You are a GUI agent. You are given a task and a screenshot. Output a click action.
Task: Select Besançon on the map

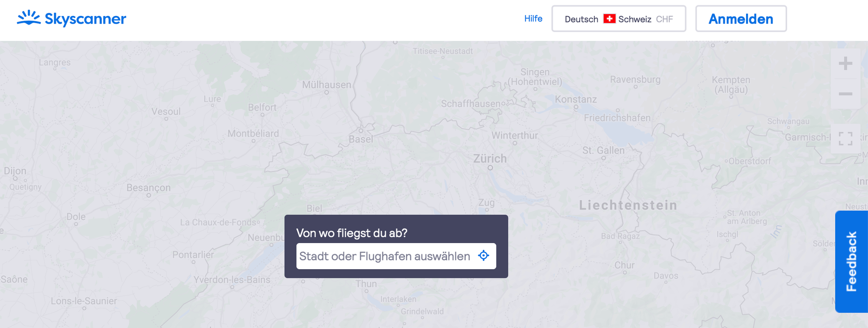[x=149, y=188]
